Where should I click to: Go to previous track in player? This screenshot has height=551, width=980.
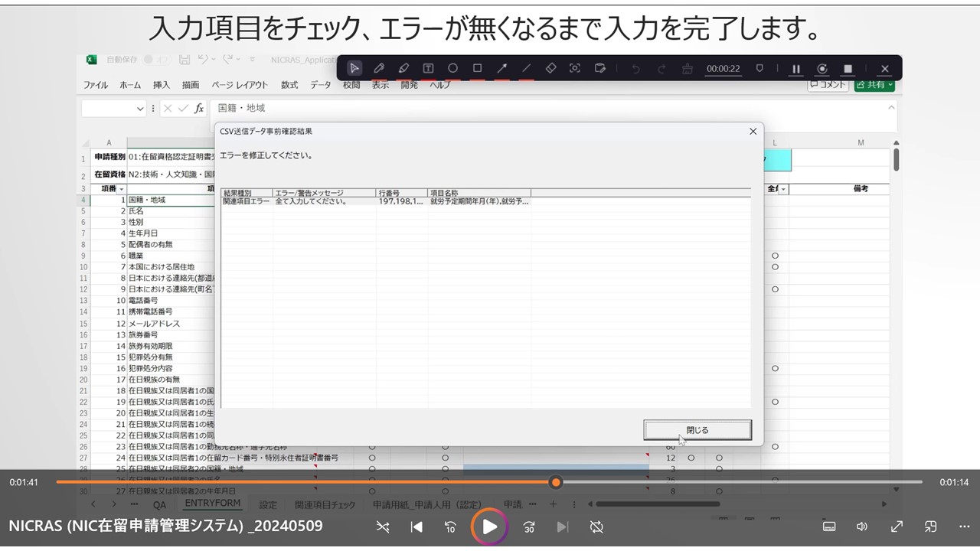tap(416, 527)
